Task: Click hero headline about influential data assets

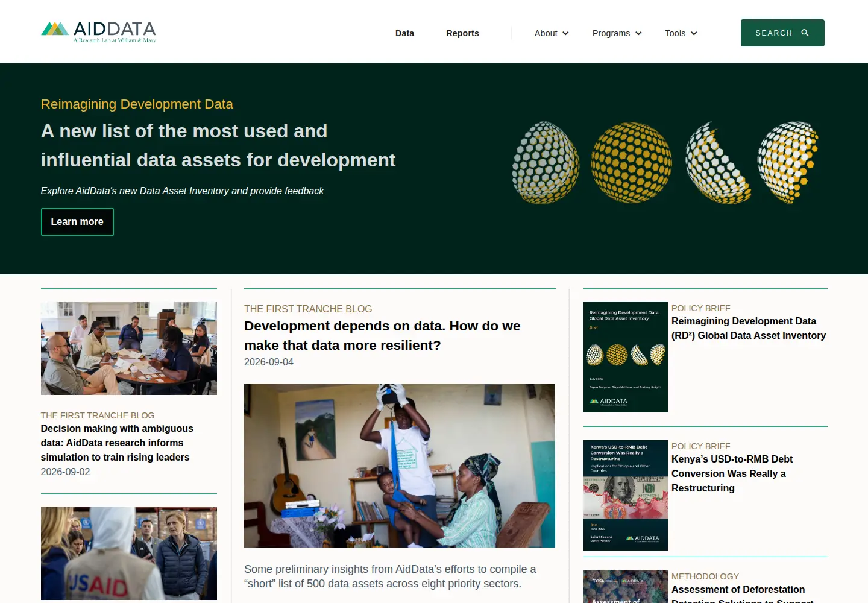Action: [x=218, y=145]
